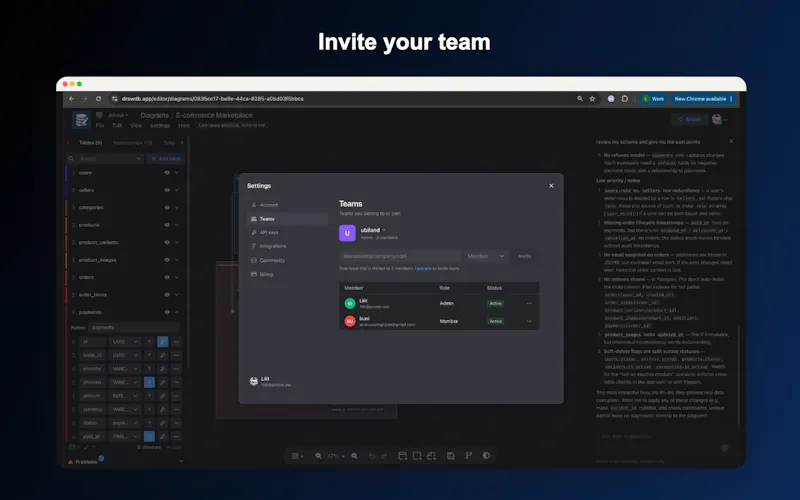
Task: Click the teammate email input field
Action: (x=400, y=256)
